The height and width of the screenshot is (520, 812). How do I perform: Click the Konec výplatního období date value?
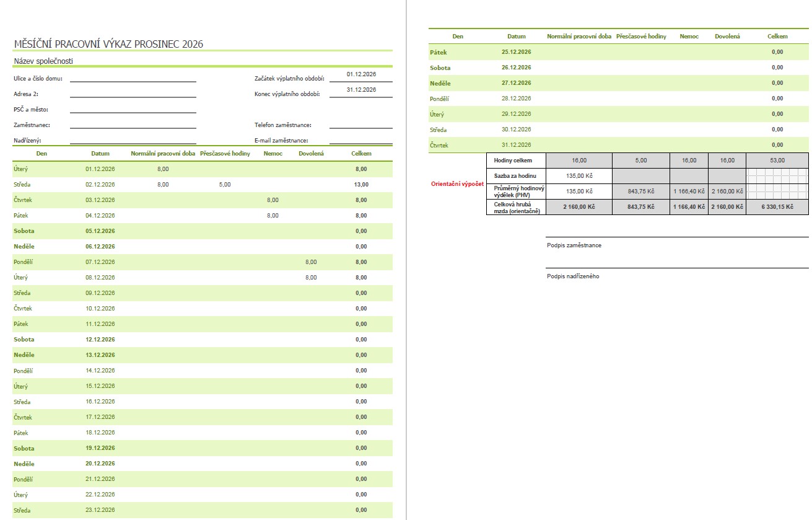pyautogui.click(x=361, y=90)
